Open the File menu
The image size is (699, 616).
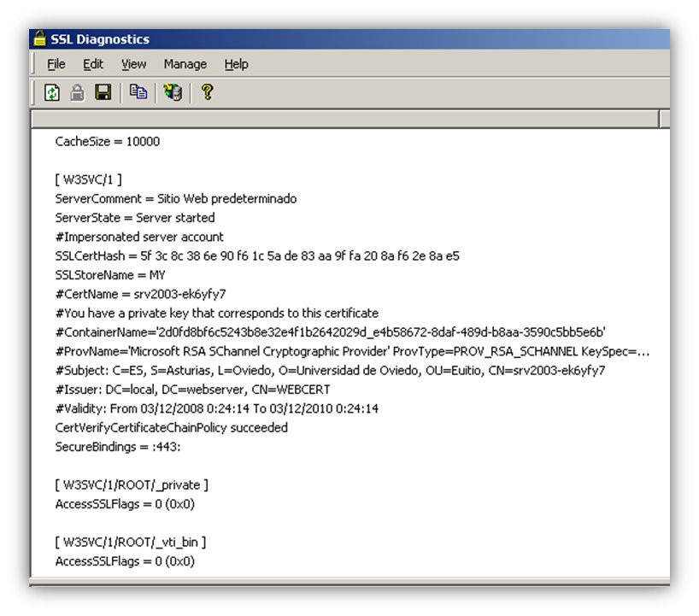tap(56, 64)
